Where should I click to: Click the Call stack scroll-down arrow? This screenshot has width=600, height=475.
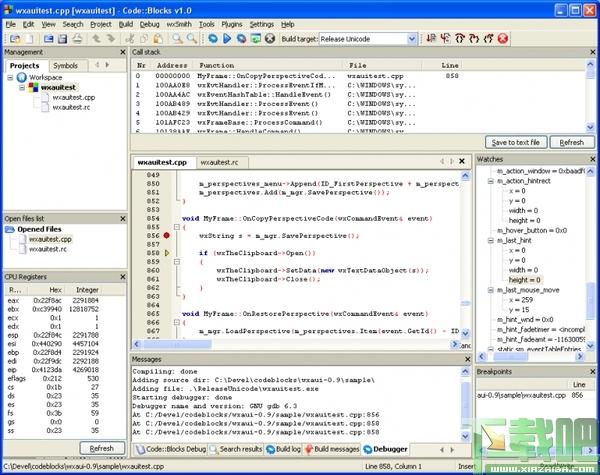point(590,127)
